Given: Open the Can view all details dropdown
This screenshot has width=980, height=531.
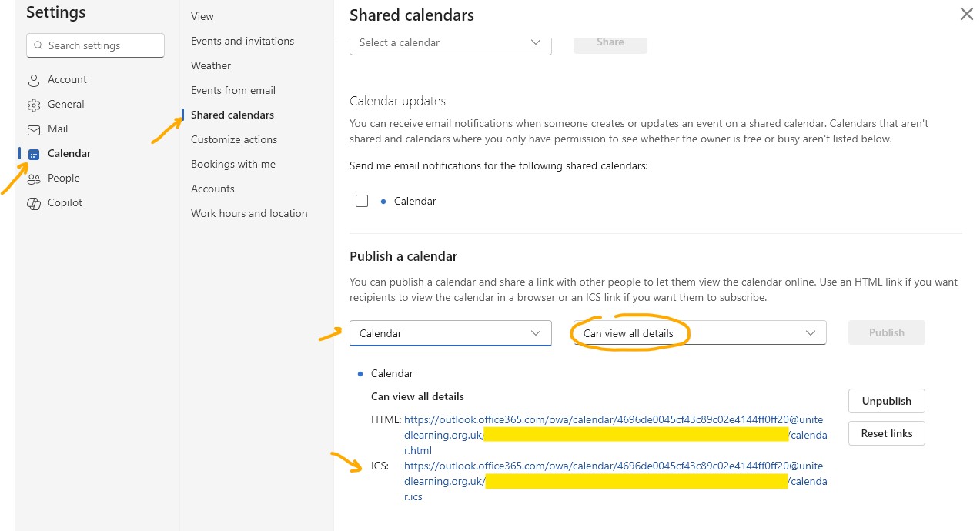Looking at the screenshot, I should (x=699, y=333).
